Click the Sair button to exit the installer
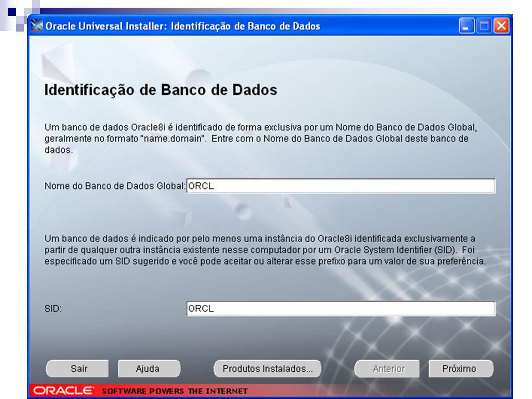532x399 pixels. (78, 369)
